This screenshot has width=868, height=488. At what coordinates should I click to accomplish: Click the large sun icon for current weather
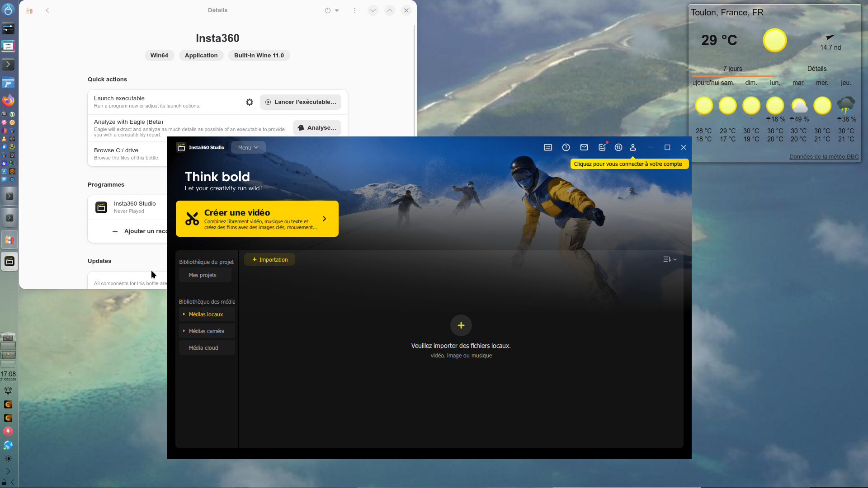[775, 40]
